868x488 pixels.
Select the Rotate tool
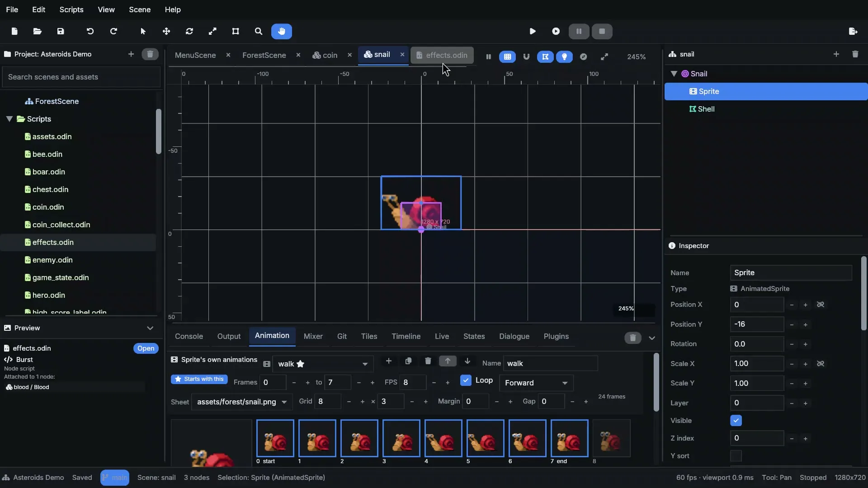click(x=189, y=31)
